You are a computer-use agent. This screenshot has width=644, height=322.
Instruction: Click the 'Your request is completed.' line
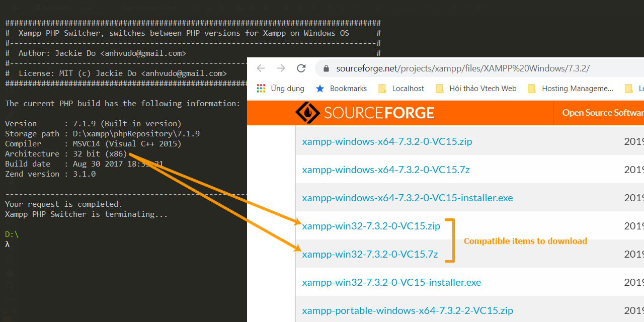64,204
